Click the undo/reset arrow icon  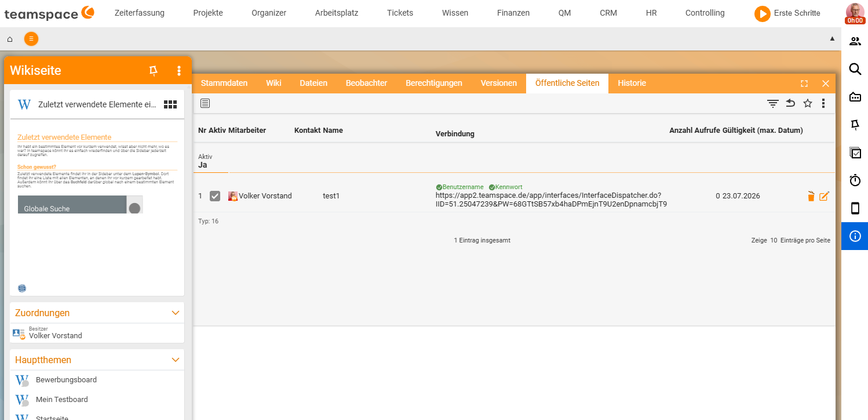coord(790,103)
